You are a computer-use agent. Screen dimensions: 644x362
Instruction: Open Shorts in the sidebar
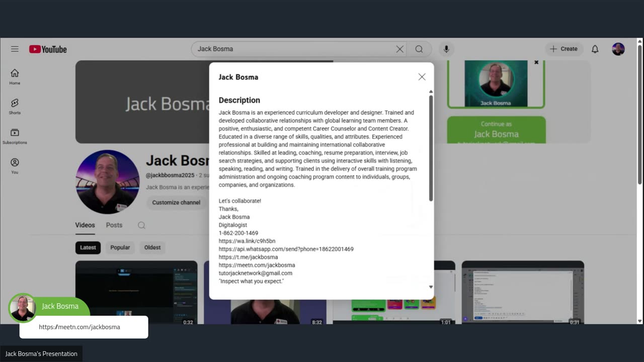(15, 107)
